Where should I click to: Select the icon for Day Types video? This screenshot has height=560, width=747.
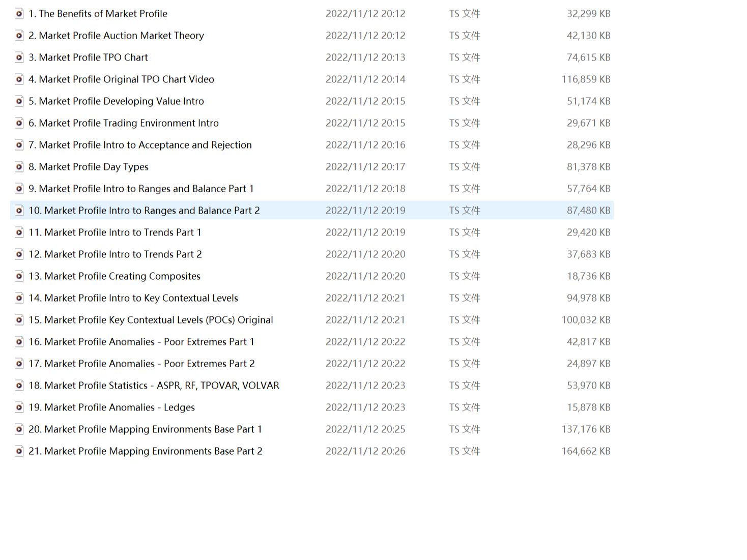click(x=19, y=167)
